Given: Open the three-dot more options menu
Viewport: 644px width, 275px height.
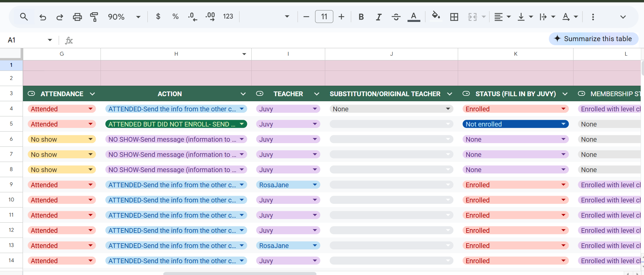Looking at the screenshot, I should (x=593, y=17).
